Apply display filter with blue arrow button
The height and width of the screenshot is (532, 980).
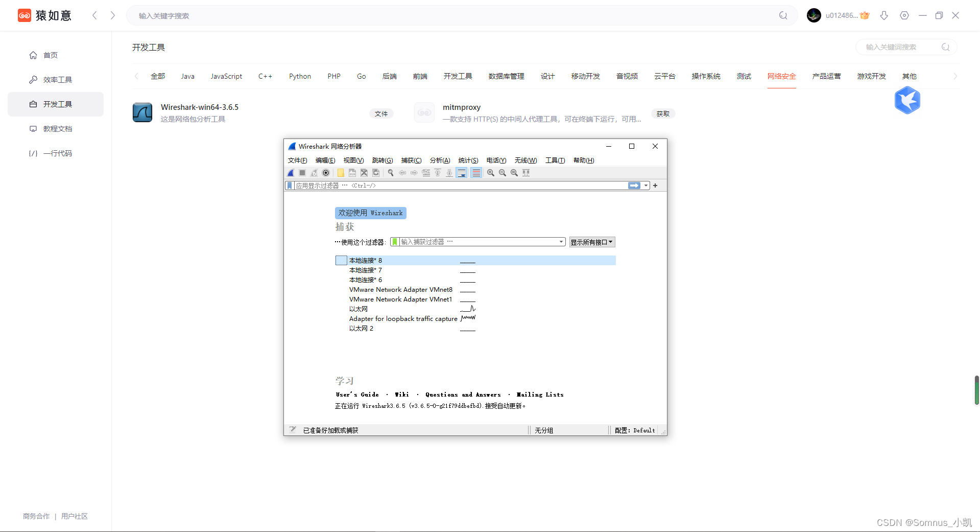tap(634, 186)
